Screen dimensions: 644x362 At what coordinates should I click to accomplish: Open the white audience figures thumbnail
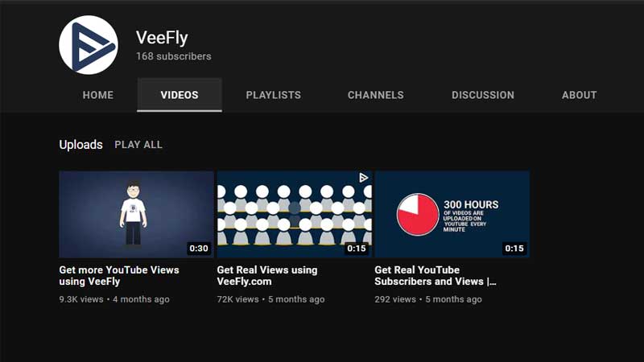click(x=295, y=214)
